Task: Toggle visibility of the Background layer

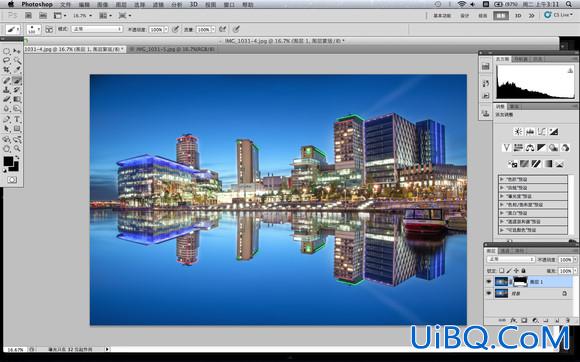Action: click(489, 293)
